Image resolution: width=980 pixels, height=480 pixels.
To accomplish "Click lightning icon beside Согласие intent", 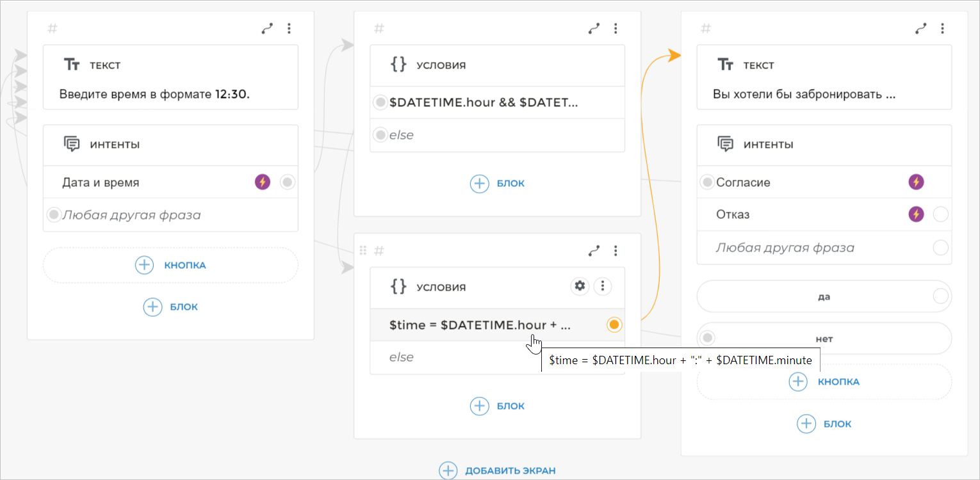I will tap(916, 182).
